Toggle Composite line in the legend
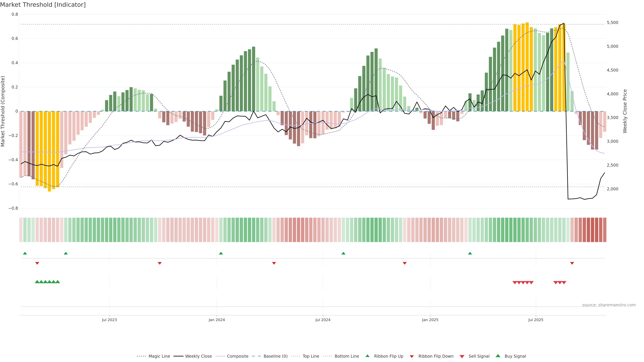 tap(237, 356)
